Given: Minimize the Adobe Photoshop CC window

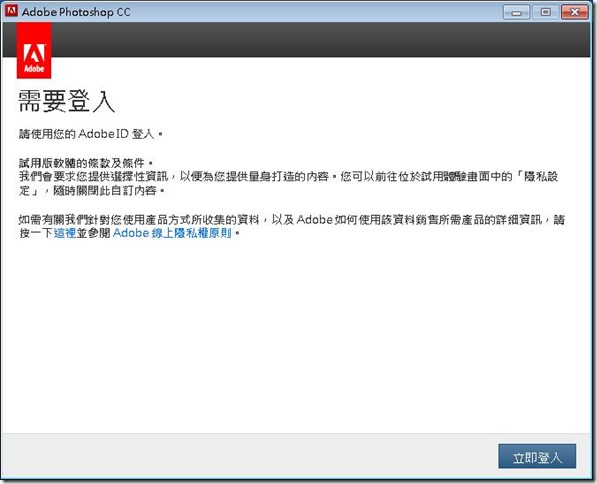Looking at the screenshot, I should coord(516,13).
